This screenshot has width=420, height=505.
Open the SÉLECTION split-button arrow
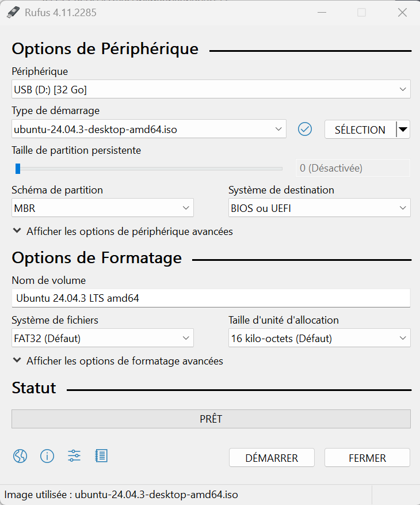(x=404, y=130)
